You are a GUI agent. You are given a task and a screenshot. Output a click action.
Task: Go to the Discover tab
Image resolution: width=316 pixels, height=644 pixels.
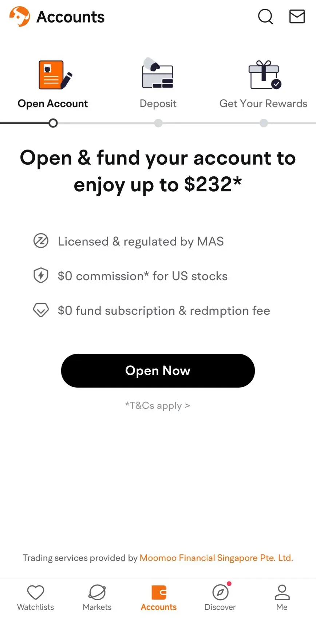click(220, 597)
